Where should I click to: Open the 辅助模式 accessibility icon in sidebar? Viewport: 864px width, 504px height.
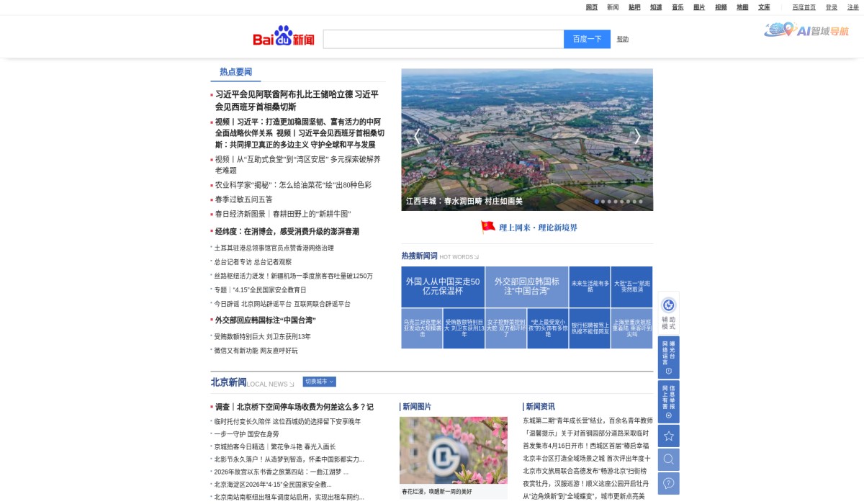coord(669,306)
